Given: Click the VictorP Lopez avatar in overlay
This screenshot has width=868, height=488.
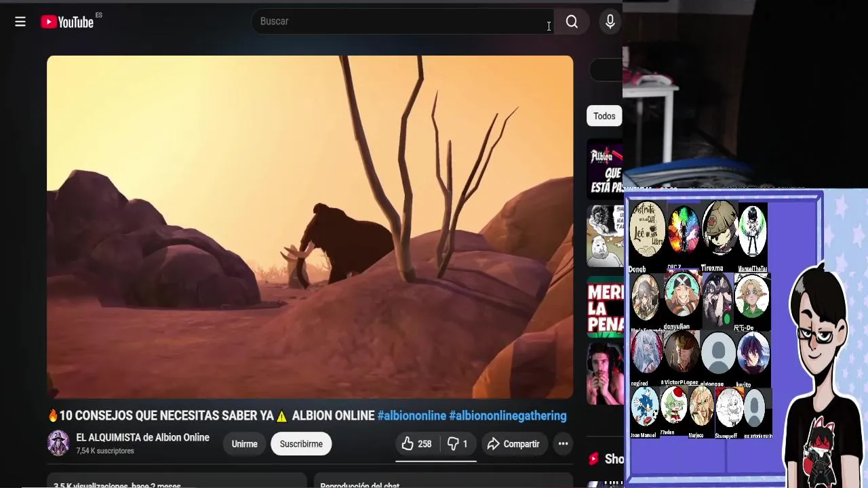Looking at the screenshot, I should pos(682,352).
